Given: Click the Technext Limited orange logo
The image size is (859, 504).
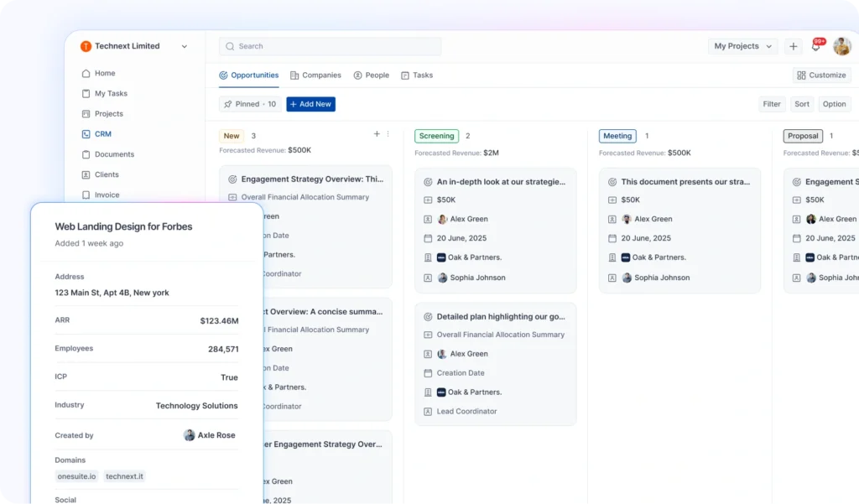Looking at the screenshot, I should click(x=86, y=47).
